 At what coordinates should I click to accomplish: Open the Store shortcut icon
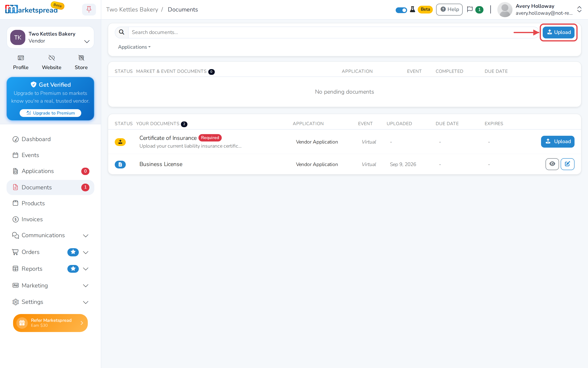81,58
